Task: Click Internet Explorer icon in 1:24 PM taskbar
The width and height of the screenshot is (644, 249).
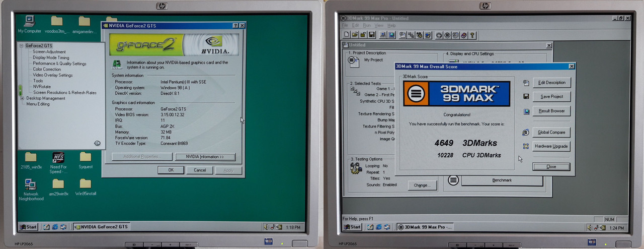Action: (379, 227)
